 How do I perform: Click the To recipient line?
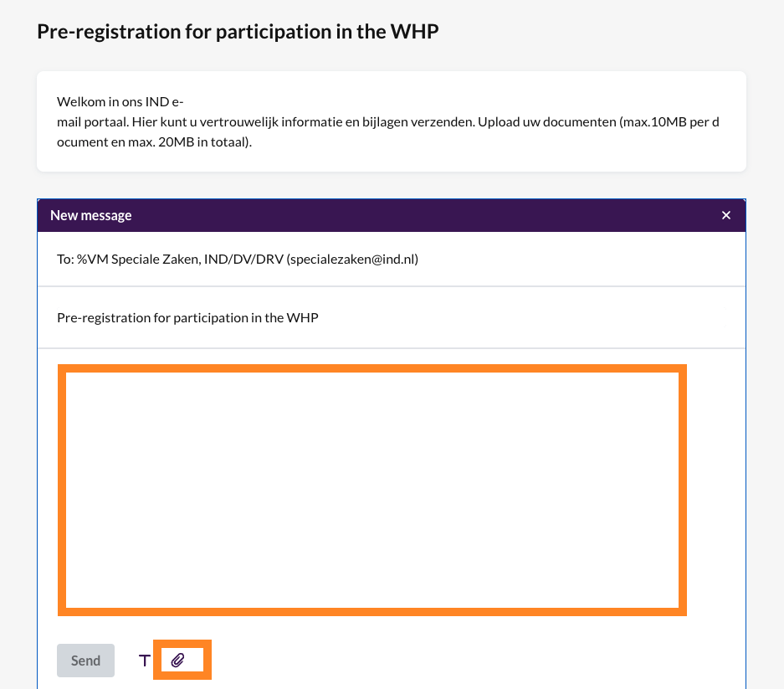(x=391, y=260)
